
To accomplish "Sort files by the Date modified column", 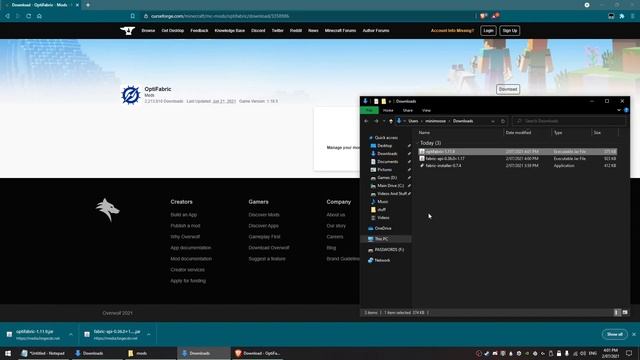I will pos(528,133).
